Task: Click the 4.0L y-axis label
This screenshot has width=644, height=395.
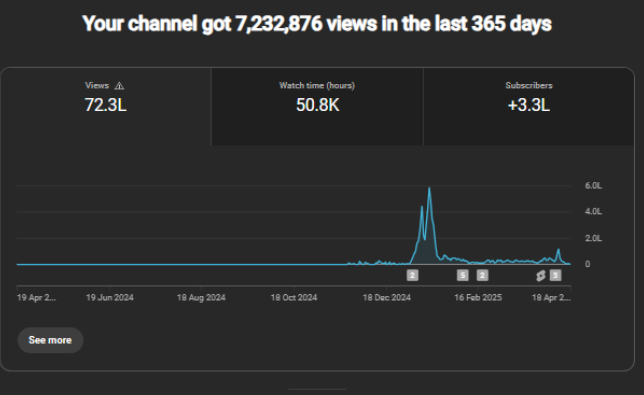Action: click(593, 211)
